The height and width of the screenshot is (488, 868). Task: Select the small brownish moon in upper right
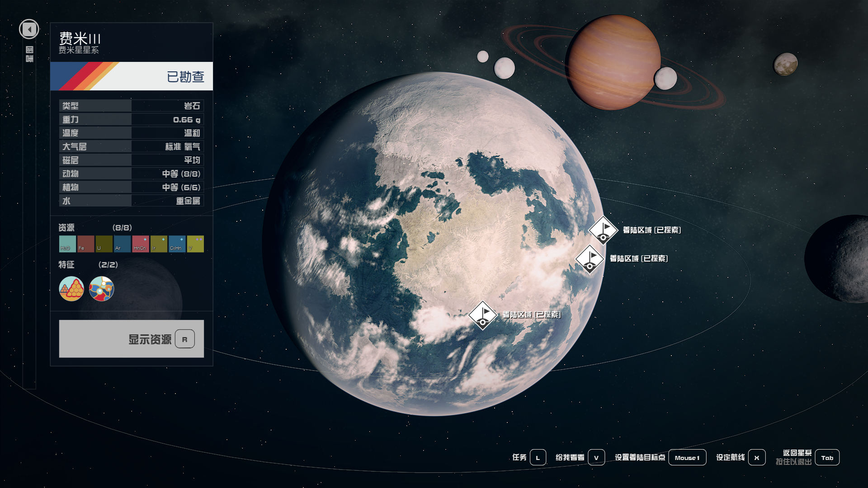(x=786, y=64)
